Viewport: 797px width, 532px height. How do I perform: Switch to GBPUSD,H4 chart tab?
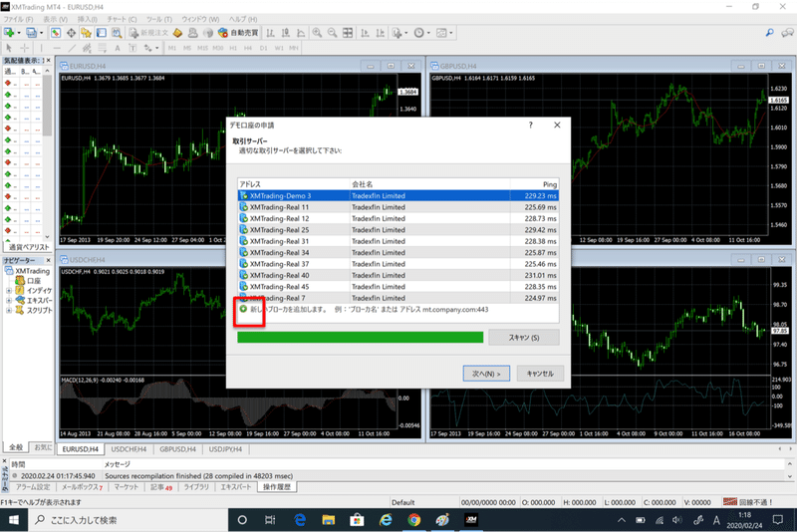177,449
